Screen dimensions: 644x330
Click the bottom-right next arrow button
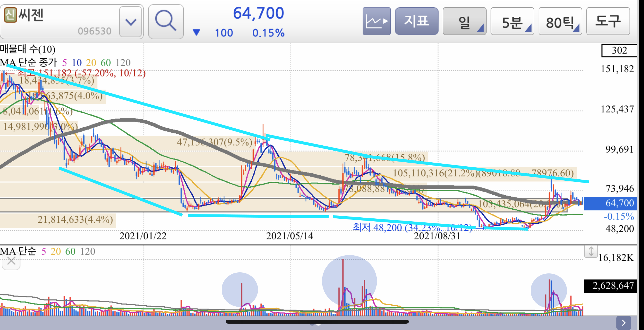pos(623,323)
